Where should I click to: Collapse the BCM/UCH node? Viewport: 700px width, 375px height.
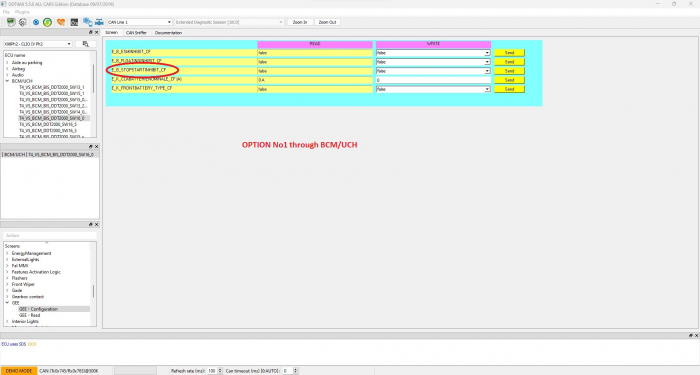[7, 81]
